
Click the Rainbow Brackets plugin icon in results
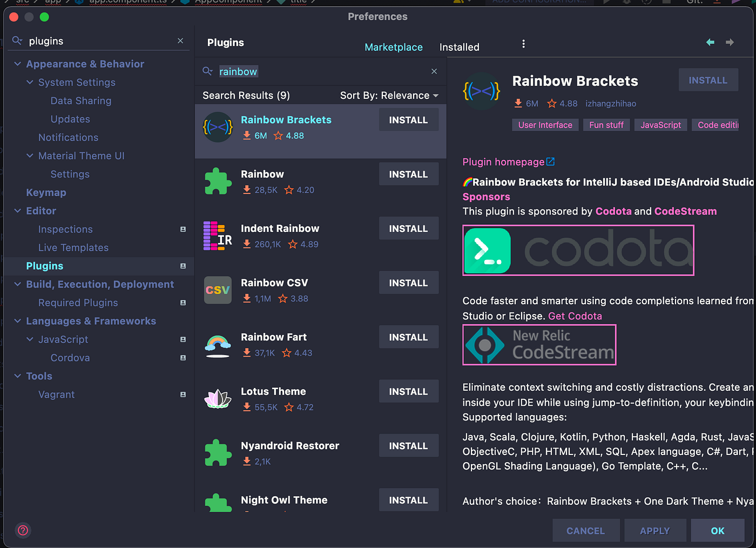click(218, 127)
